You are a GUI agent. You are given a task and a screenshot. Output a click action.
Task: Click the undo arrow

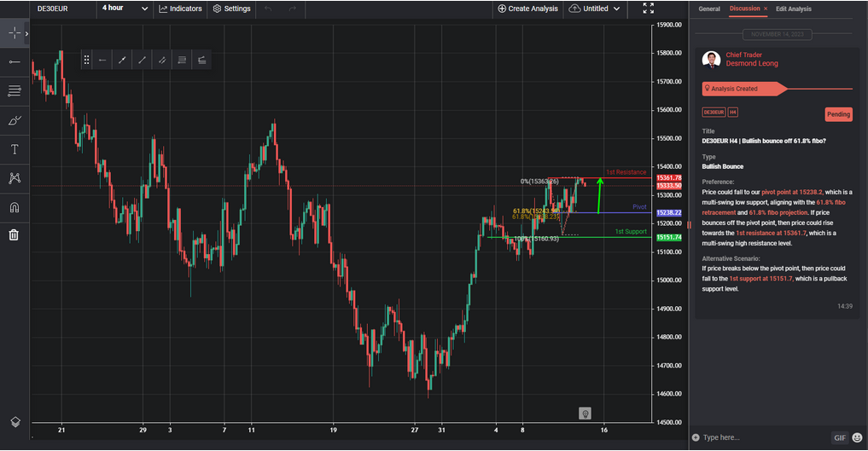(269, 9)
